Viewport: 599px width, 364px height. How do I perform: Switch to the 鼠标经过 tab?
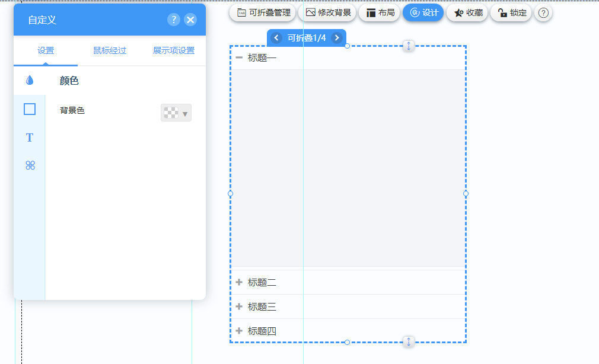pos(110,51)
